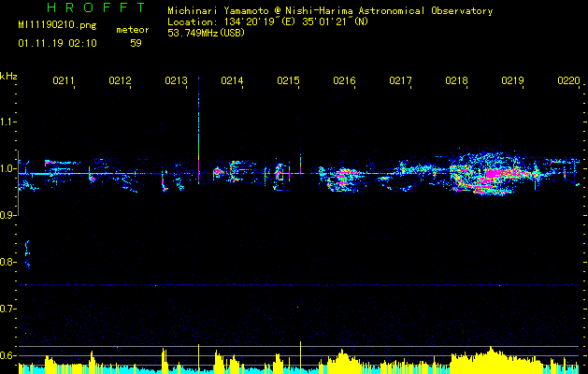
Task: Click the 0211 time marker
Action: [x=64, y=80]
